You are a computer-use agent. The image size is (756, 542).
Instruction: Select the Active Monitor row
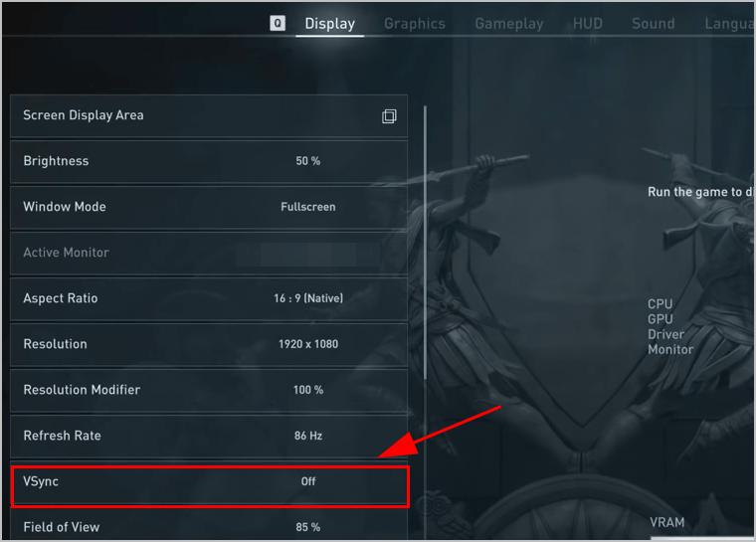tap(209, 253)
